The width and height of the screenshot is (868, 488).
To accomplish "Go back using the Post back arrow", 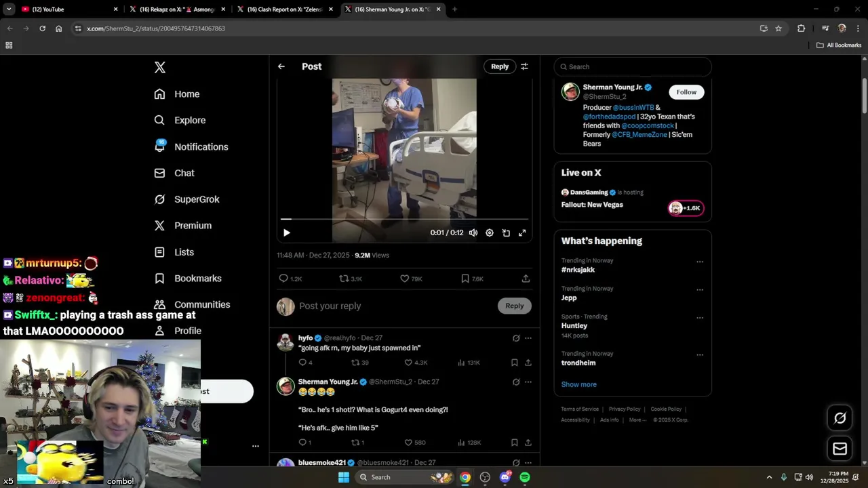I will [281, 66].
